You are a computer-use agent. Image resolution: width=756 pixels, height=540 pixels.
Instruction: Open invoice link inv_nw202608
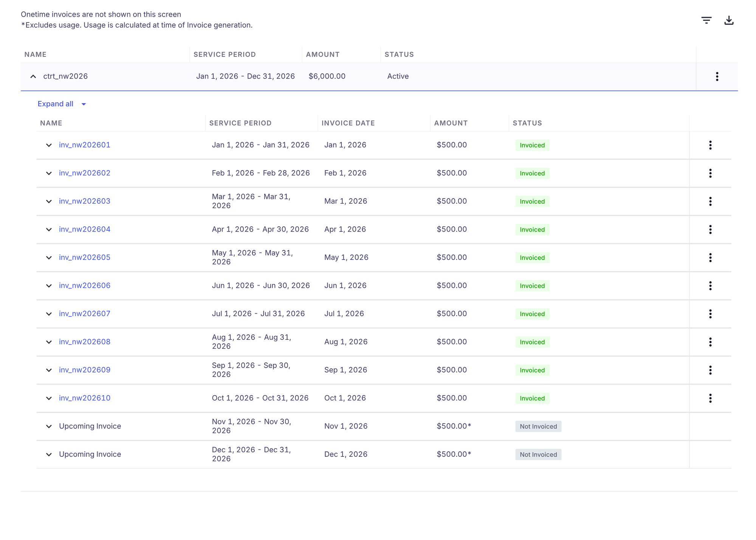click(x=85, y=342)
